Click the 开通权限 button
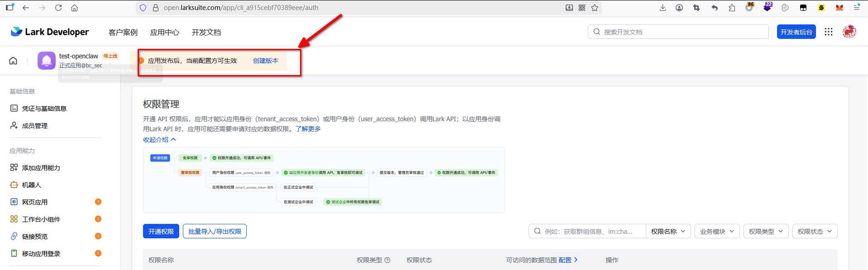 (161, 231)
